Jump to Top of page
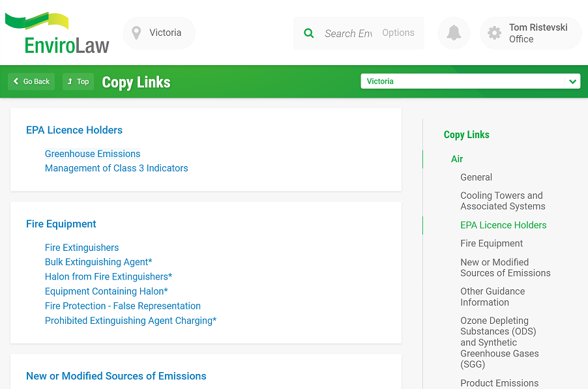 pos(78,81)
